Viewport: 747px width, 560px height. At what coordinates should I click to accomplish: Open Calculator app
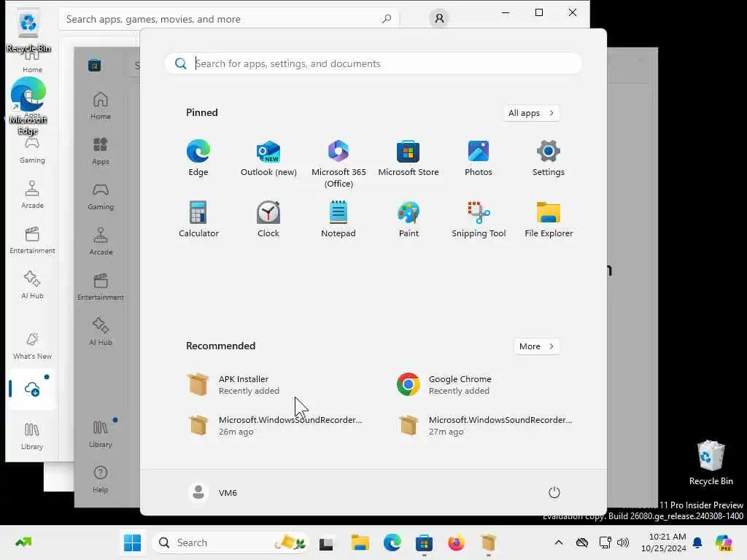pyautogui.click(x=198, y=219)
